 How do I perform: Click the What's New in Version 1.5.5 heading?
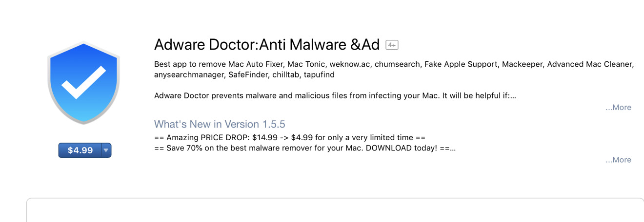coord(220,124)
